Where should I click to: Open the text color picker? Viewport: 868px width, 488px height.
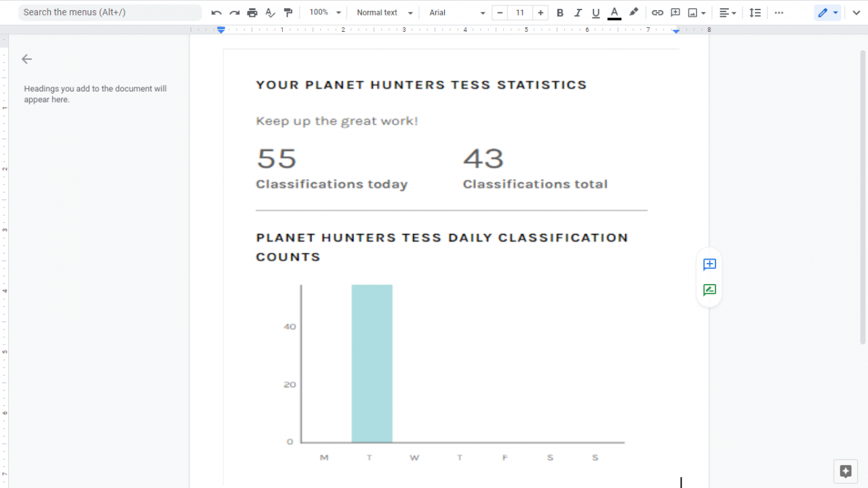pyautogui.click(x=614, y=12)
